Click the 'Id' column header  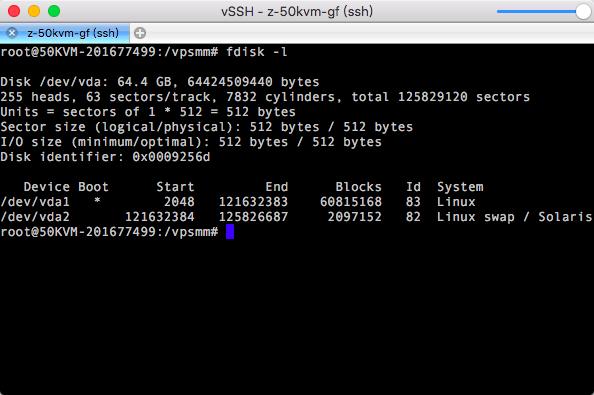pos(413,187)
